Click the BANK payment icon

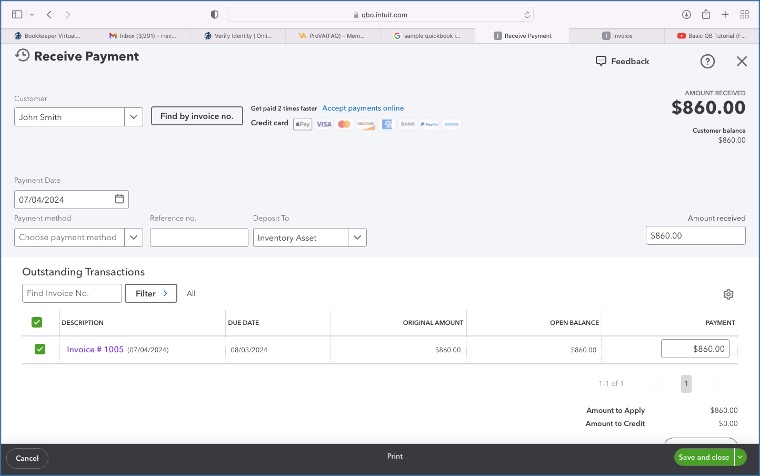pos(408,125)
